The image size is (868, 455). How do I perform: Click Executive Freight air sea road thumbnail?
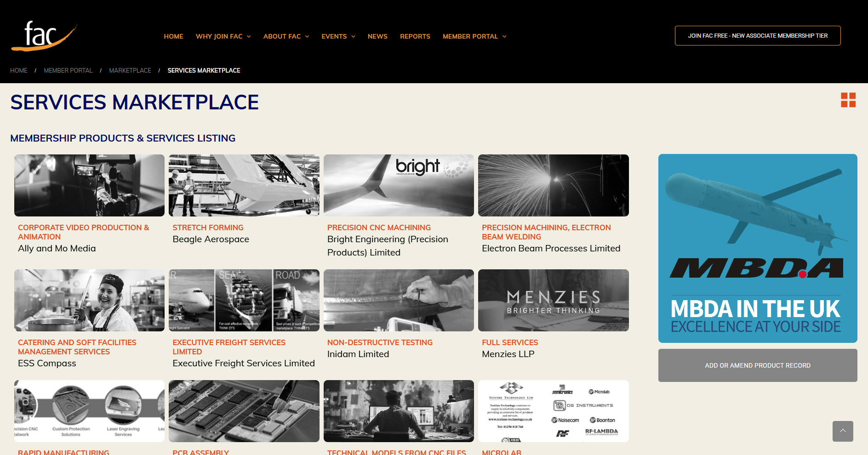244,300
